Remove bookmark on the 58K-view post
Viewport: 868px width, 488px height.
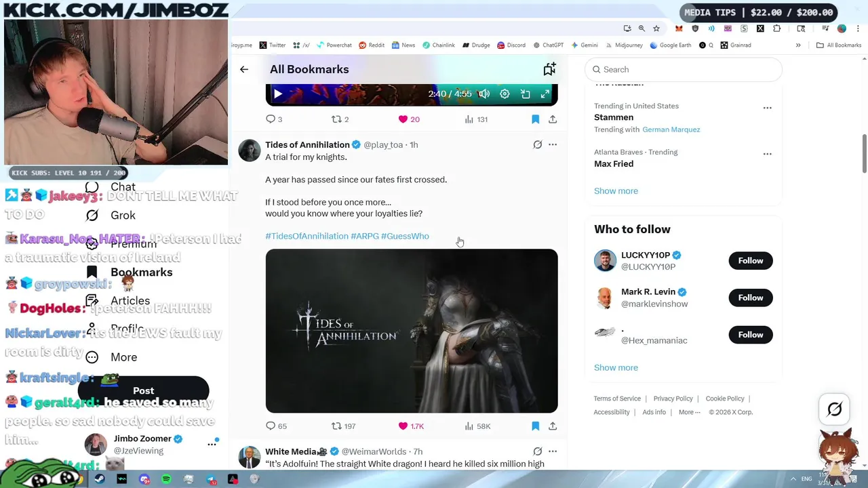535,426
